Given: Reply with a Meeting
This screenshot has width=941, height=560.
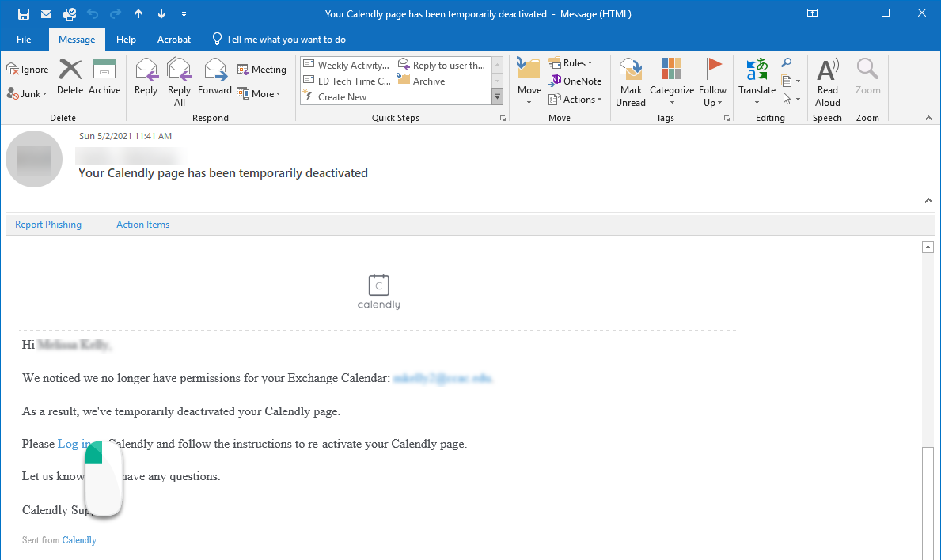Looking at the screenshot, I should (x=262, y=70).
